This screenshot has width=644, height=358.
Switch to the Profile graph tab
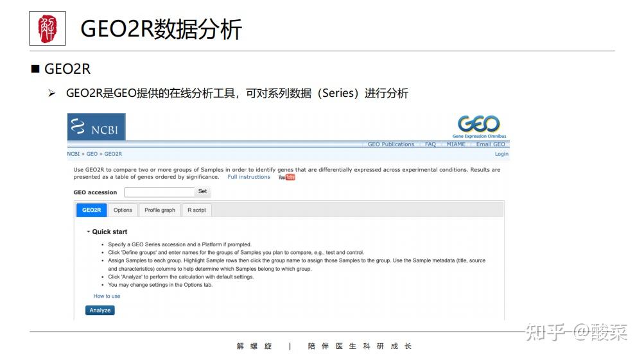pos(160,210)
